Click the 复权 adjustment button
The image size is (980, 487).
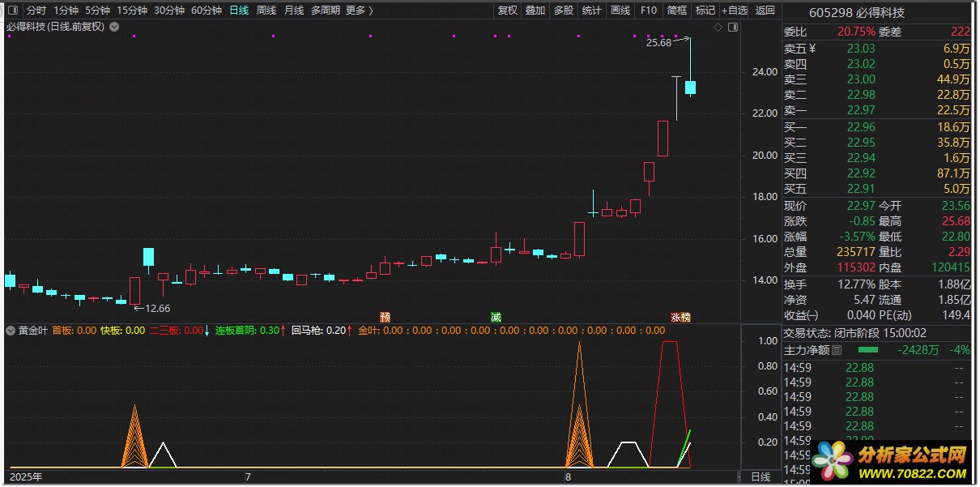pos(508,11)
